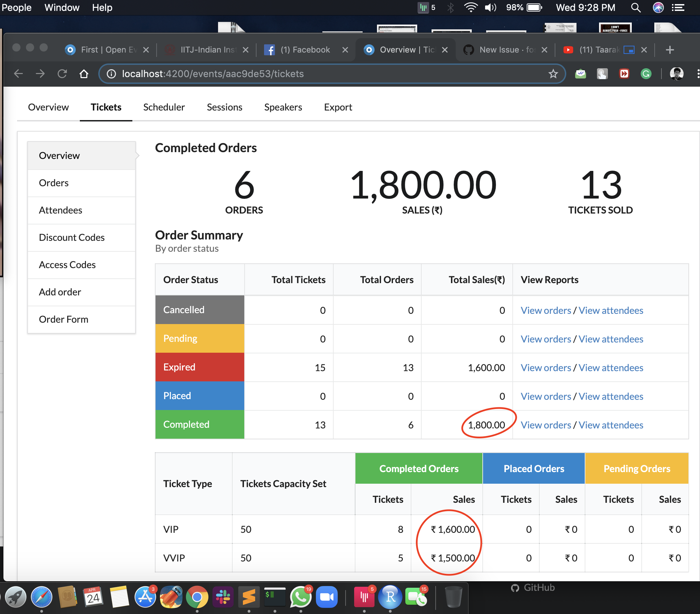
Task: Open macOS Spotlight search icon
Action: click(x=636, y=8)
